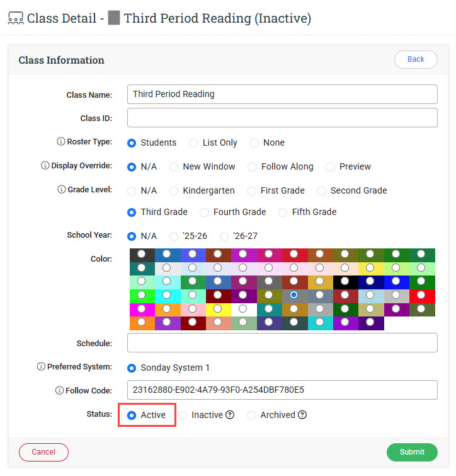Viewport: 456px width, 476px height.
Task: Set school year to '25-26
Action: pos(174,236)
